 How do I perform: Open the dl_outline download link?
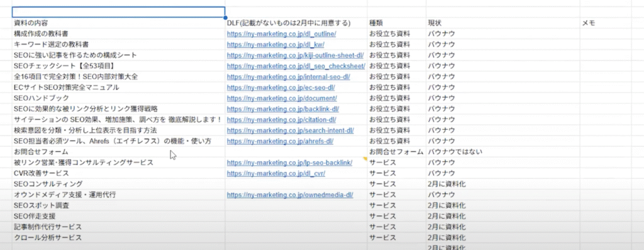pos(281,34)
